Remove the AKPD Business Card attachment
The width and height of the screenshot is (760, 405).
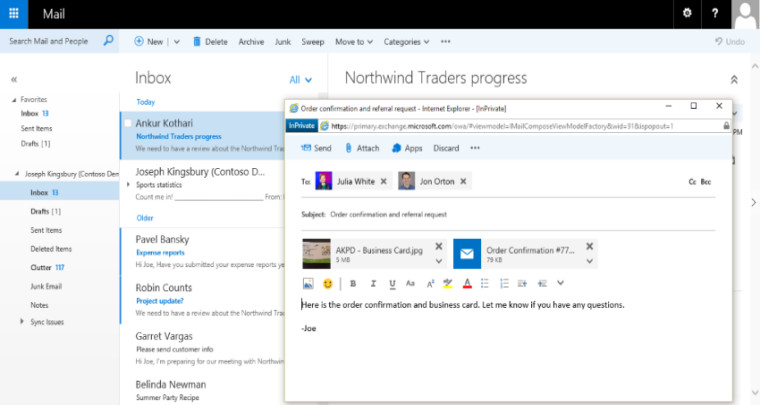click(x=439, y=246)
